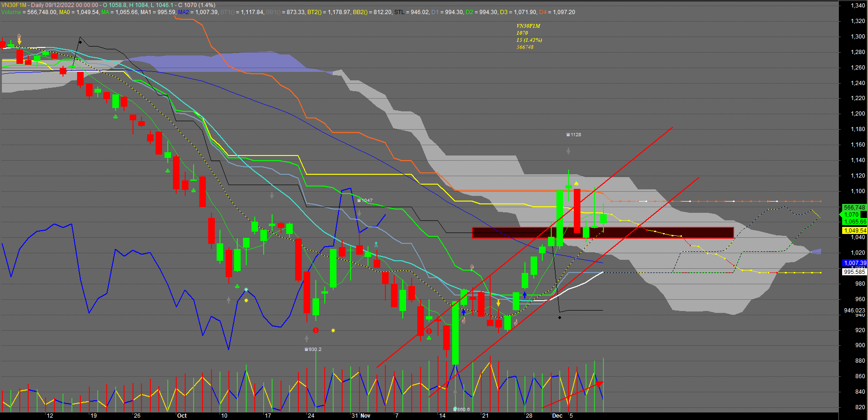
Task: Click the pointing hand marker on the green MA line
Action: (x=472, y=267)
